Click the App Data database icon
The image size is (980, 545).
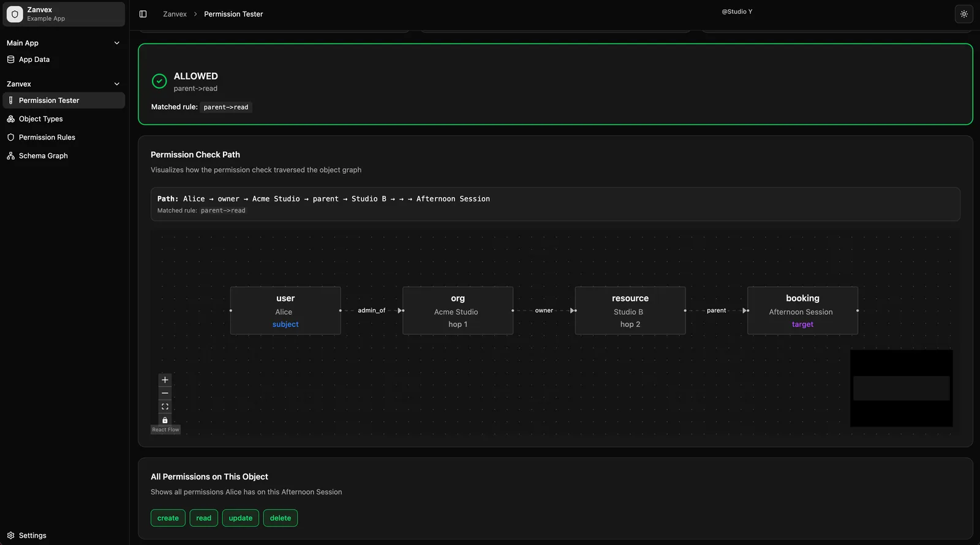tap(10, 59)
